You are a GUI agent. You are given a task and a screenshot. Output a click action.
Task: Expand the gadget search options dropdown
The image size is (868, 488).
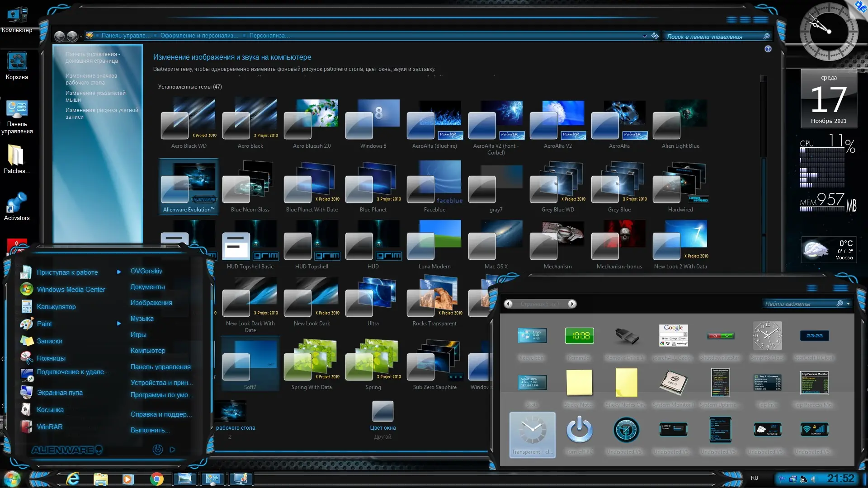point(848,304)
